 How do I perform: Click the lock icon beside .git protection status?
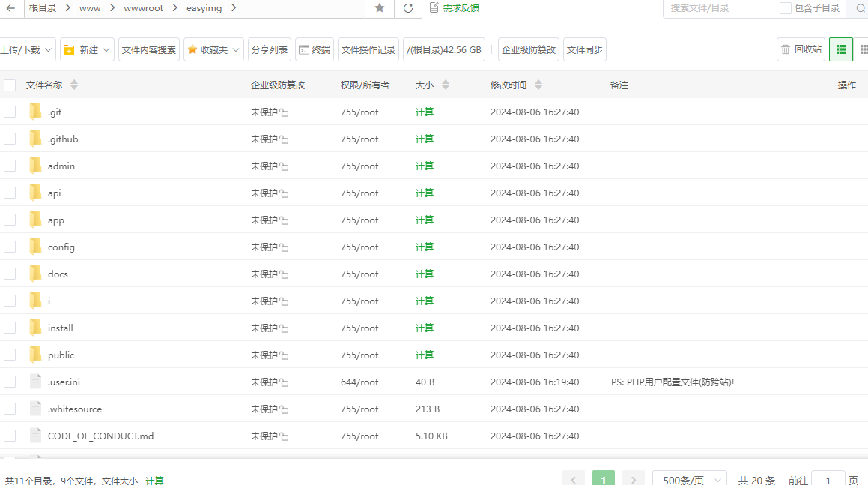(x=285, y=112)
